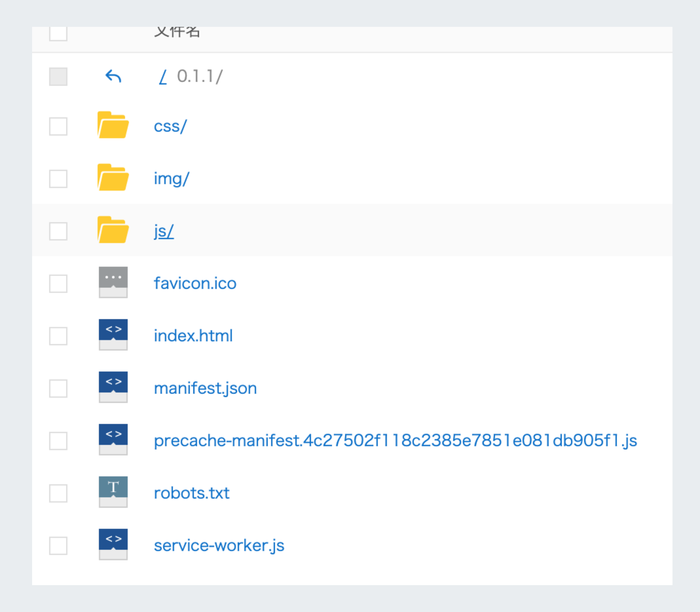
Task: Open favicon.ico file link
Action: click(x=195, y=283)
